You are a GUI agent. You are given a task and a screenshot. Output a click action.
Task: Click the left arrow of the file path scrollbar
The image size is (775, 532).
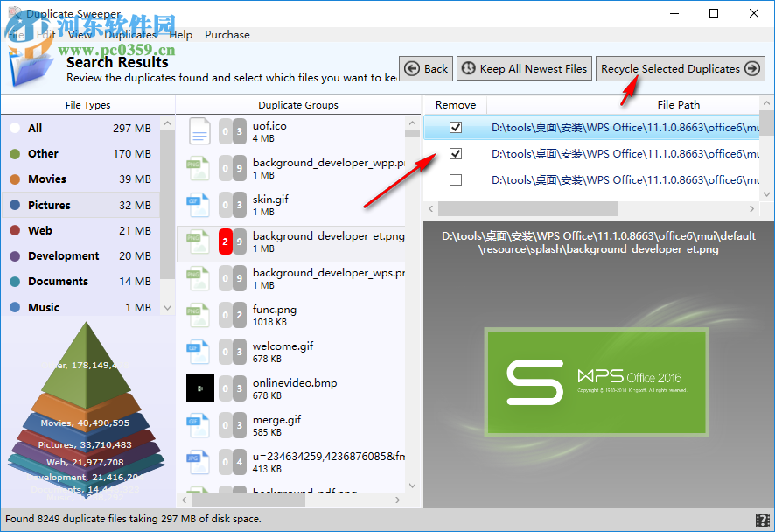pyautogui.click(x=430, y=209)
